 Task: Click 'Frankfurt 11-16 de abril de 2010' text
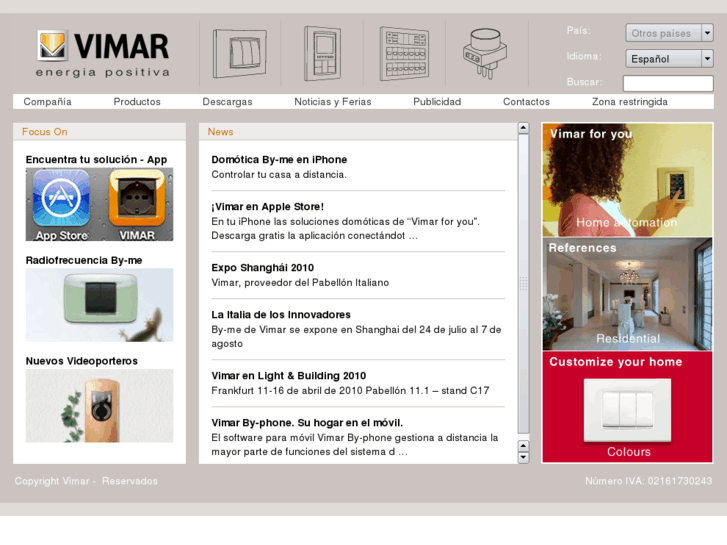[287, 391]
